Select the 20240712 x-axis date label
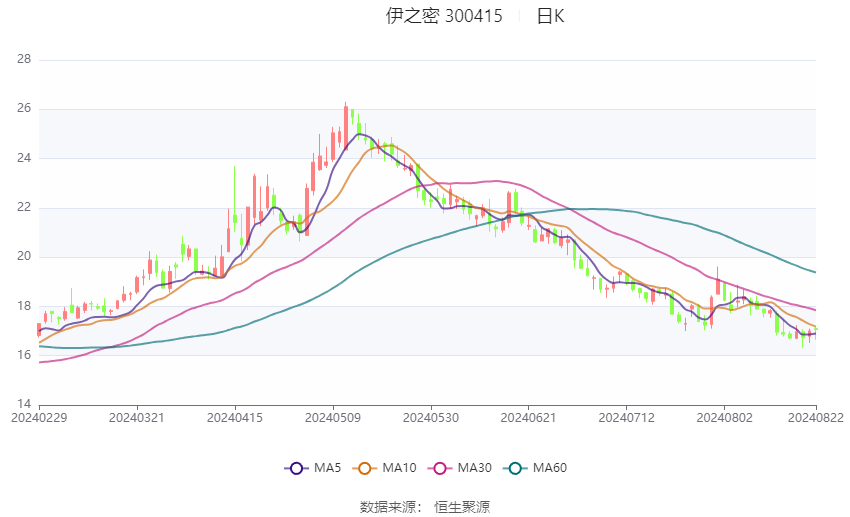 pos(627,418)
